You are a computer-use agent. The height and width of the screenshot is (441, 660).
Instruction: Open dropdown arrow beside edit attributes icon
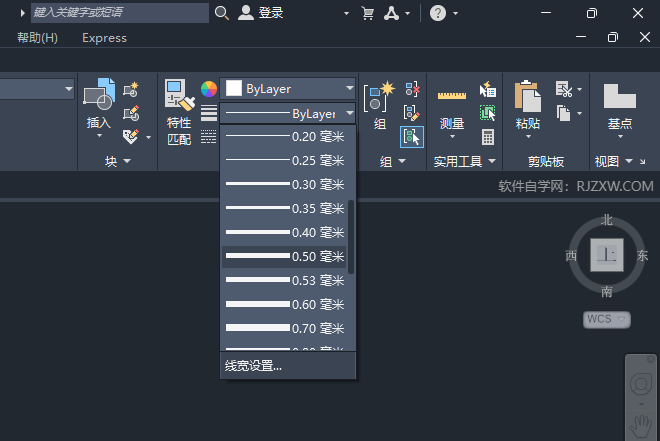pyautogui.click(x=148, y=138)
